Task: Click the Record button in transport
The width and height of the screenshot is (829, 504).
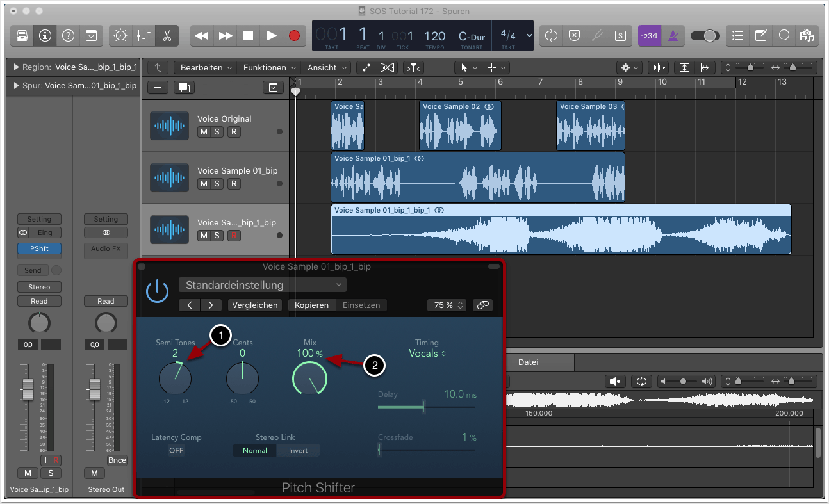Action: (294, 36)
